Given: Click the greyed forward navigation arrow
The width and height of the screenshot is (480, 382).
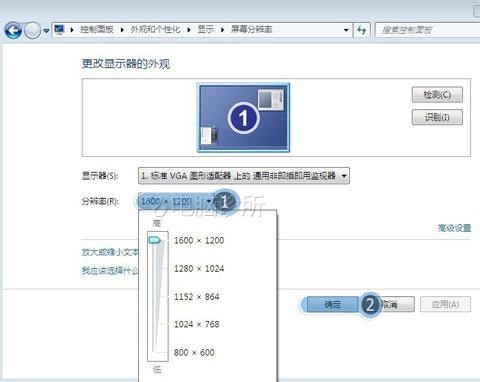Looking at the screenshot, I should (32, 31).
